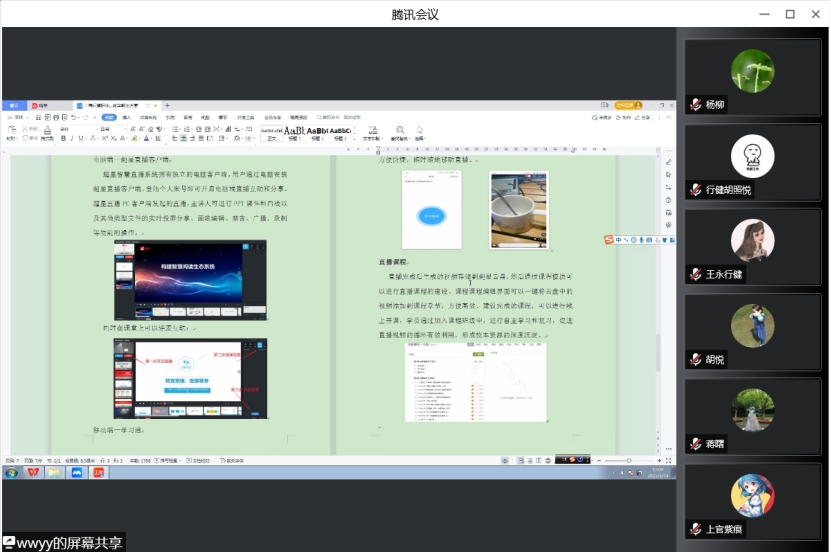Click 蒋曙's participant avatar thumbnail
This screenshot has width=831, height=552.
(752, 410)
